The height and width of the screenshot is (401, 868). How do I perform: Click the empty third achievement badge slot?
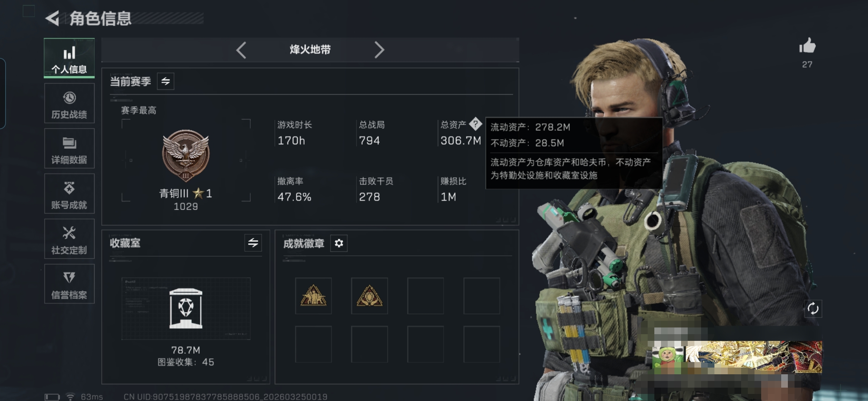point(425,296)
